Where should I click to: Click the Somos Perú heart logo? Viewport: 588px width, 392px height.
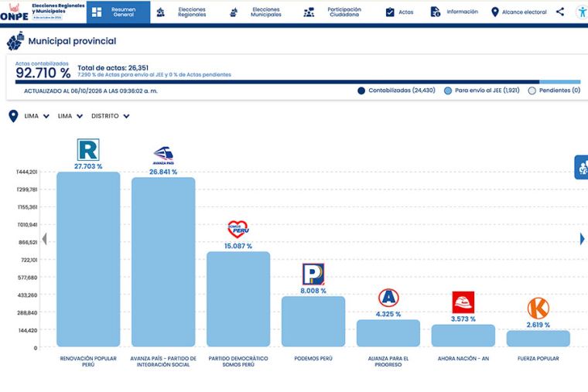[238, 230]
